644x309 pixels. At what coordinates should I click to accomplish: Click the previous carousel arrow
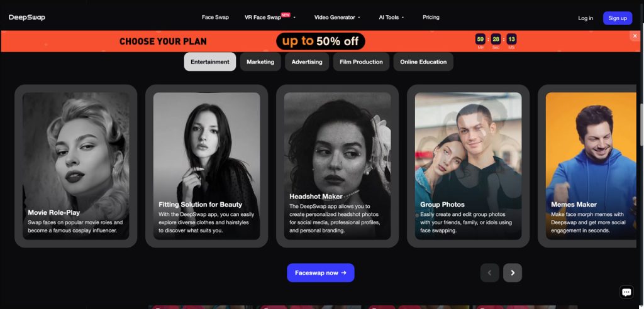pos(489,273)
